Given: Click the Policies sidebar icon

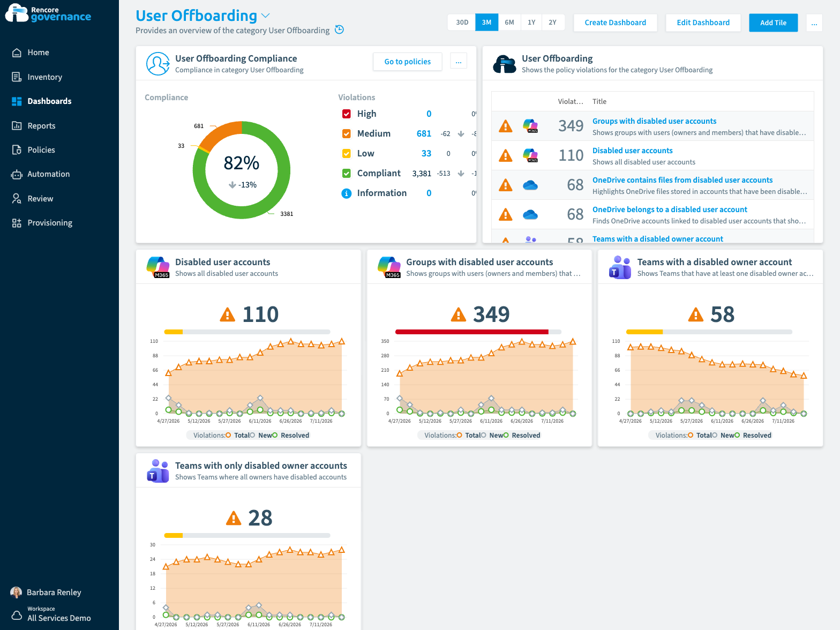Looking at the screenshot, I should click(17, 150).
